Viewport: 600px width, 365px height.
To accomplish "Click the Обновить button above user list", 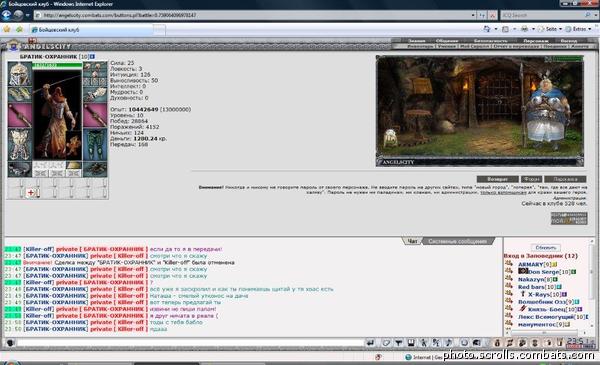I will [x=546, y=248].
